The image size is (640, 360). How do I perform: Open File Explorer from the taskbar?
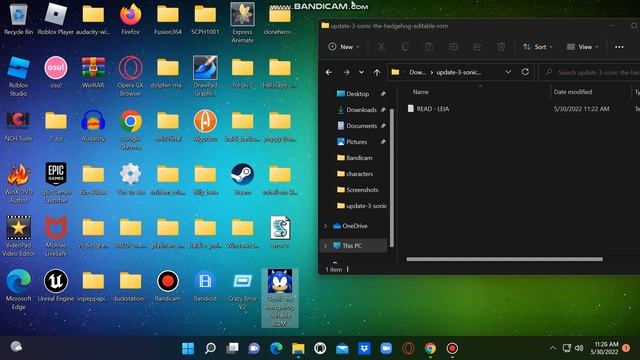coord(298,348)
